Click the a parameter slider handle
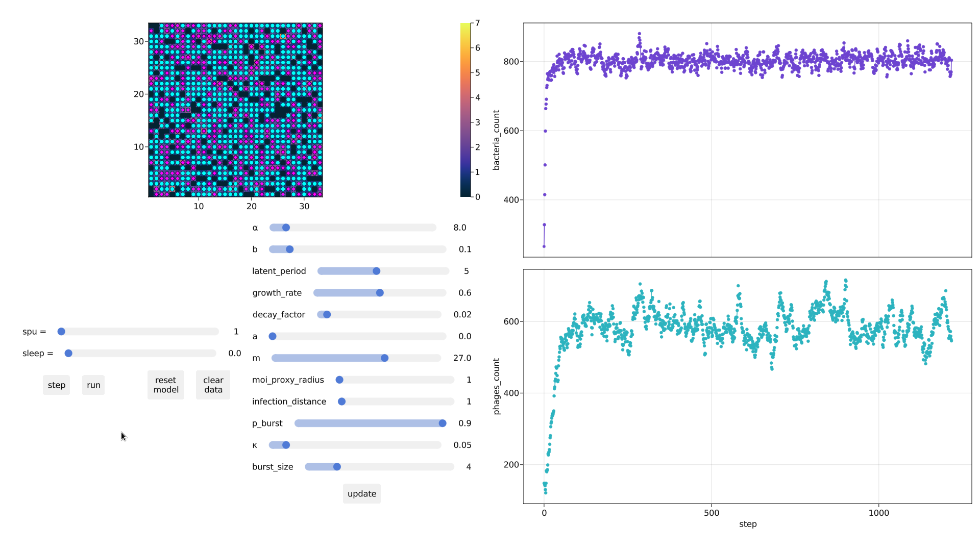980x551 pixels. pyautogui.click(x=273, y=336)
